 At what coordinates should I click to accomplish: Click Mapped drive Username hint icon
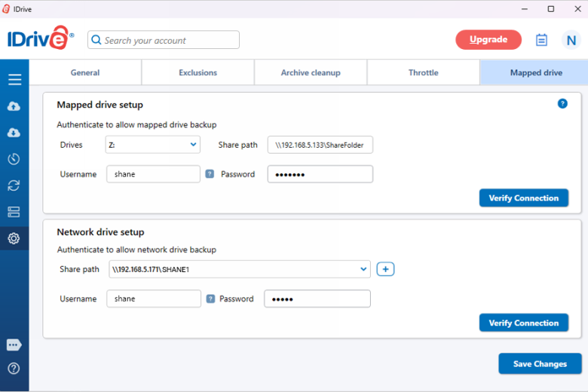(x=210, y=174)
